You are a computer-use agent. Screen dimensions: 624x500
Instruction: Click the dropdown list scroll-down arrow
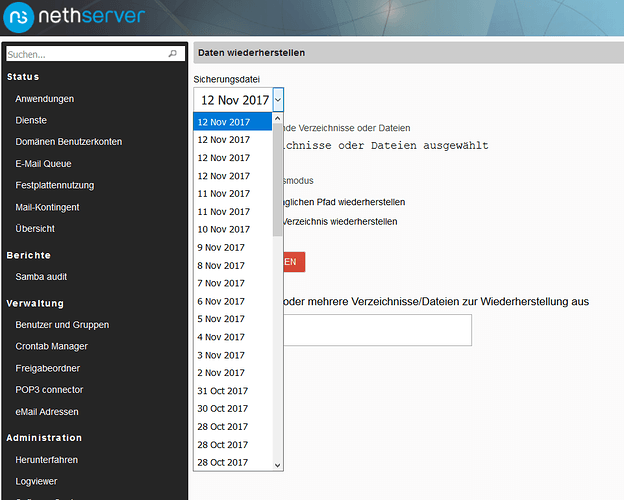tap(278, 465)
